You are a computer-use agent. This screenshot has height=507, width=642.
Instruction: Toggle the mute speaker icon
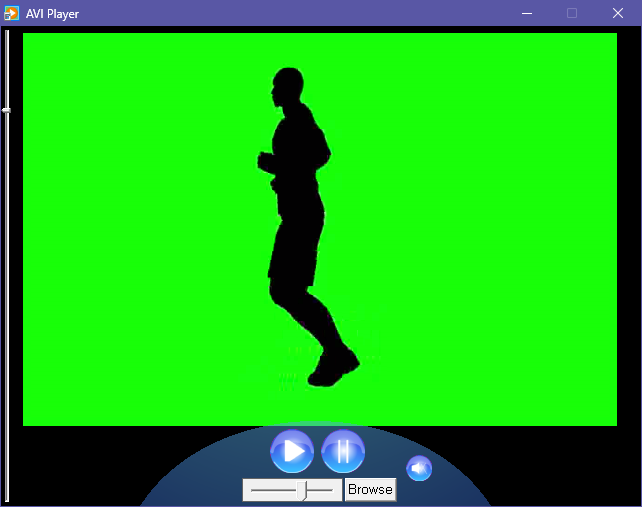419,468
